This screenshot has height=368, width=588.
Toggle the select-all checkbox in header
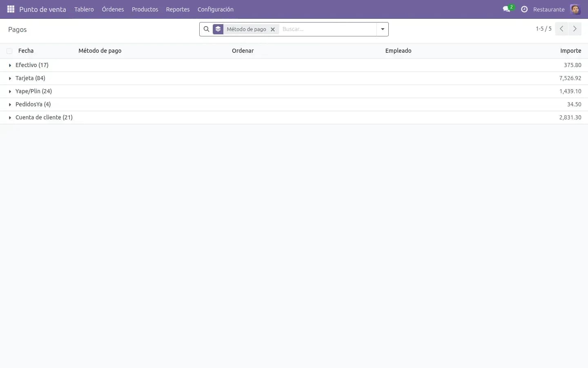tap(9, 51)
